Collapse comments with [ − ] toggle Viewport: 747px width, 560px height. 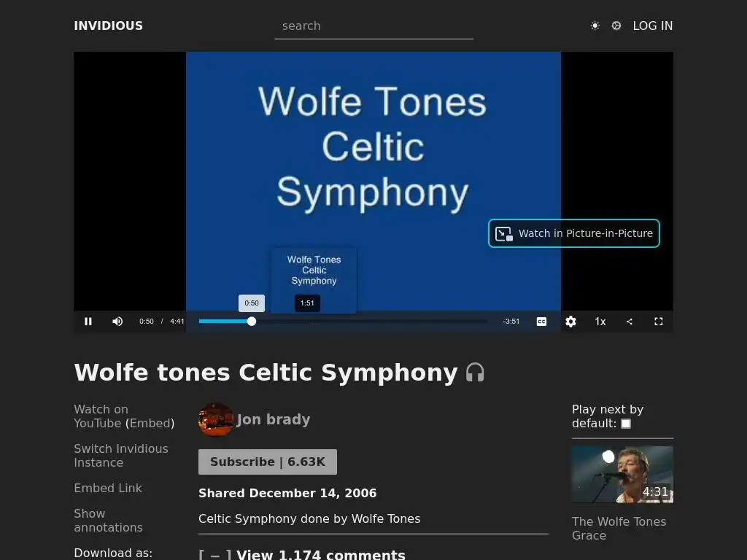point(215,555)
